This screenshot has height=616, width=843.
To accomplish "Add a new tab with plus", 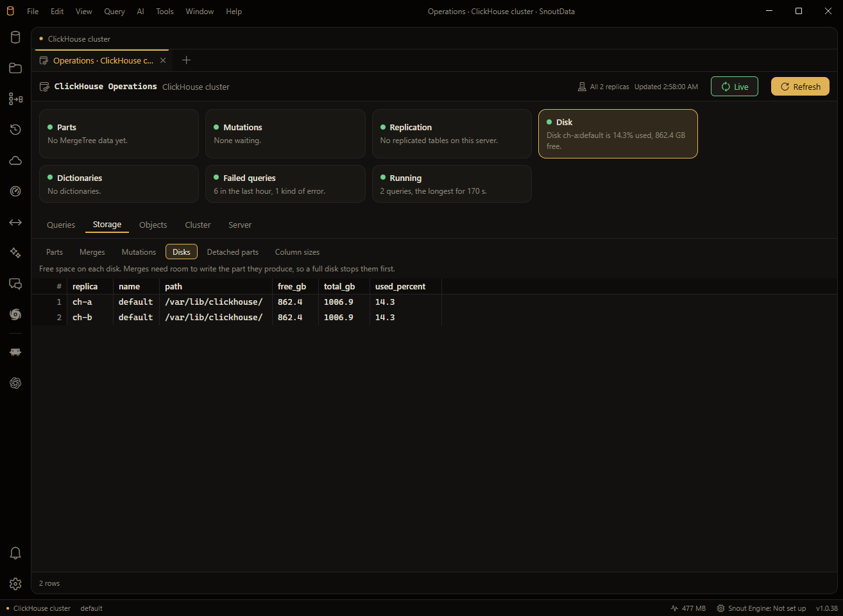I will [x=186, y=60].
